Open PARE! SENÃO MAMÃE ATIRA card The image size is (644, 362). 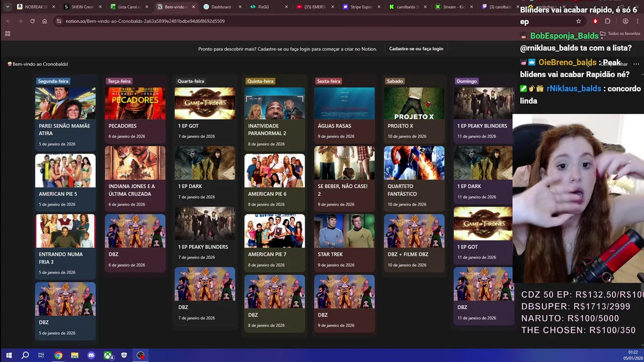tap(65, 118)
